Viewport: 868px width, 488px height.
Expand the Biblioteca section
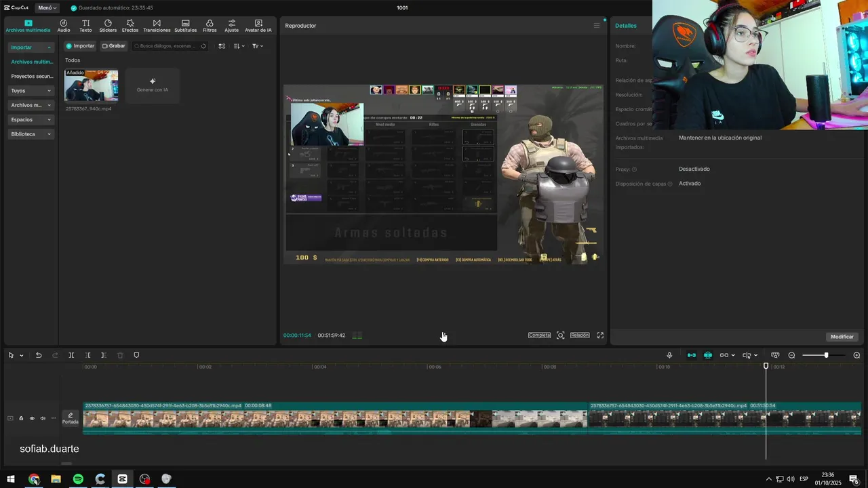pyautogui.click(x=31, y=134)
